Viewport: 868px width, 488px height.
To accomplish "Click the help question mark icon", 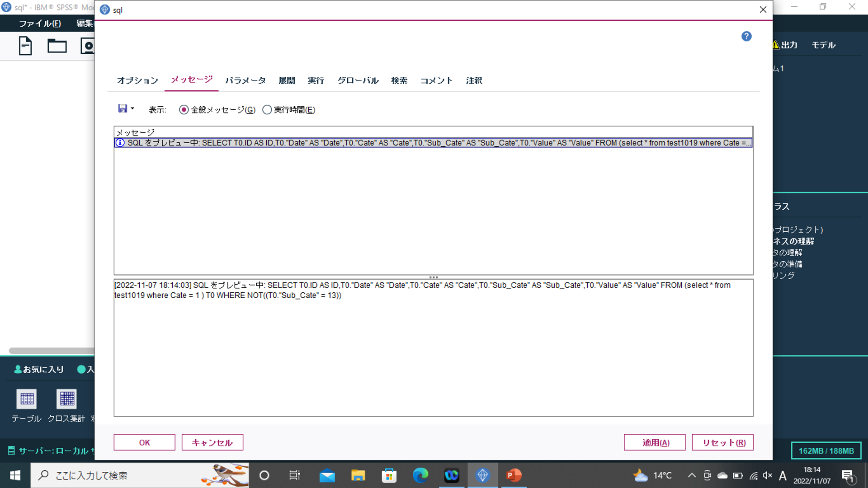I will click(x=746, y=36).
